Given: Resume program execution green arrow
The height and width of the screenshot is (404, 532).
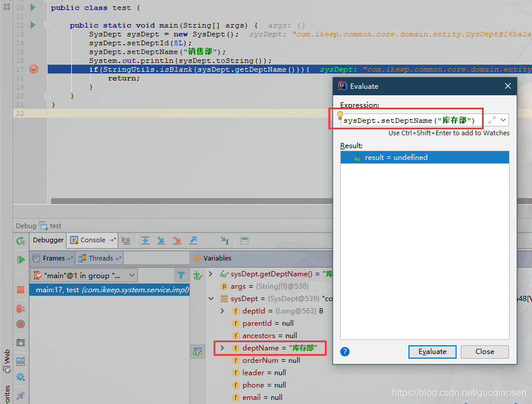Looking at the screenshot, I should [21, 259].
